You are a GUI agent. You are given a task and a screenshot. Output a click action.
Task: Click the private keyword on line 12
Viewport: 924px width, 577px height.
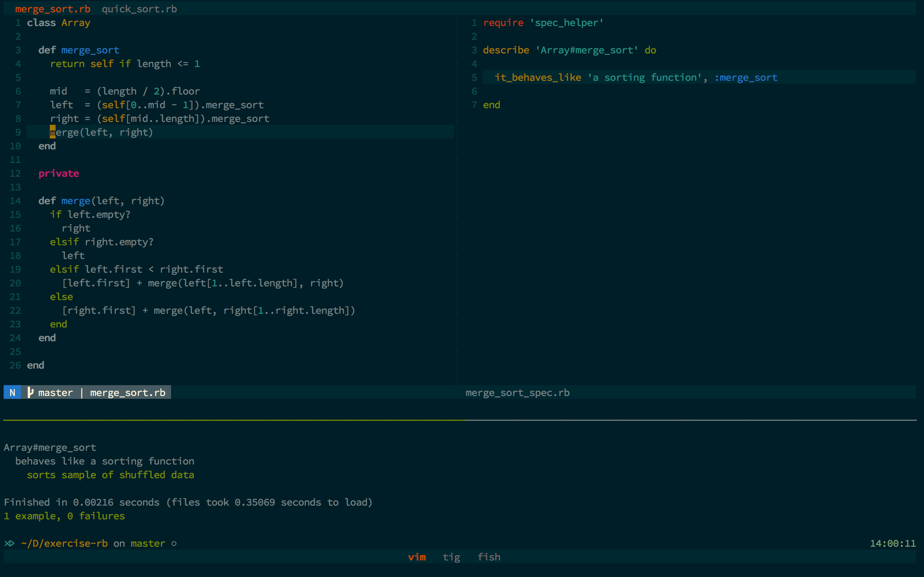click(x=59, y=173)
